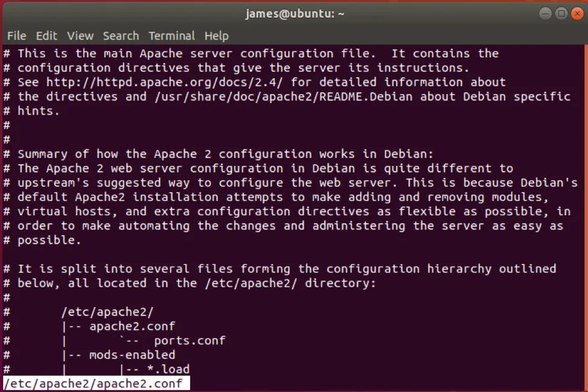Screen dimensions: 588x392
Task: Click the word 'hints.' in the comment
Action: tap(39, 111)
